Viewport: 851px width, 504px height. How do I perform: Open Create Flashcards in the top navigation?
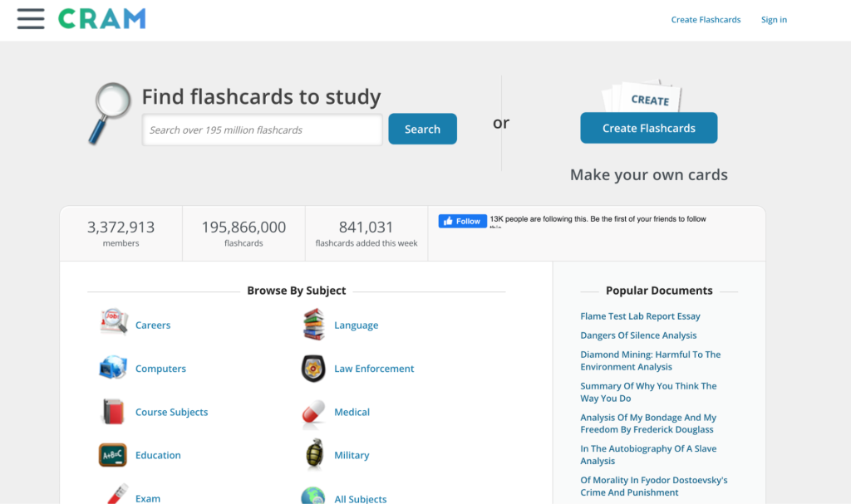706,20
